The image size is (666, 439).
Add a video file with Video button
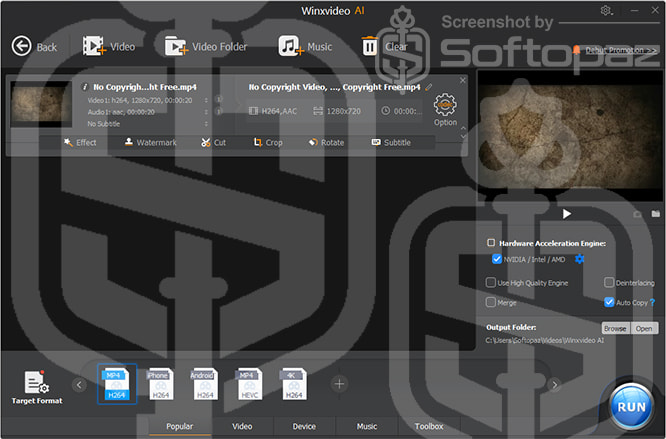coord(109,46)
